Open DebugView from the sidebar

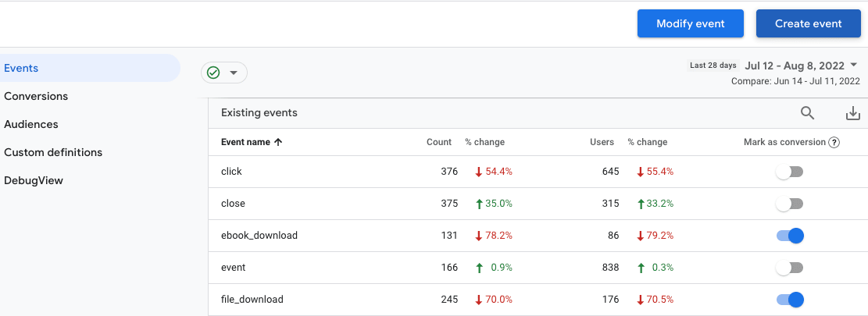coord(34,181)
